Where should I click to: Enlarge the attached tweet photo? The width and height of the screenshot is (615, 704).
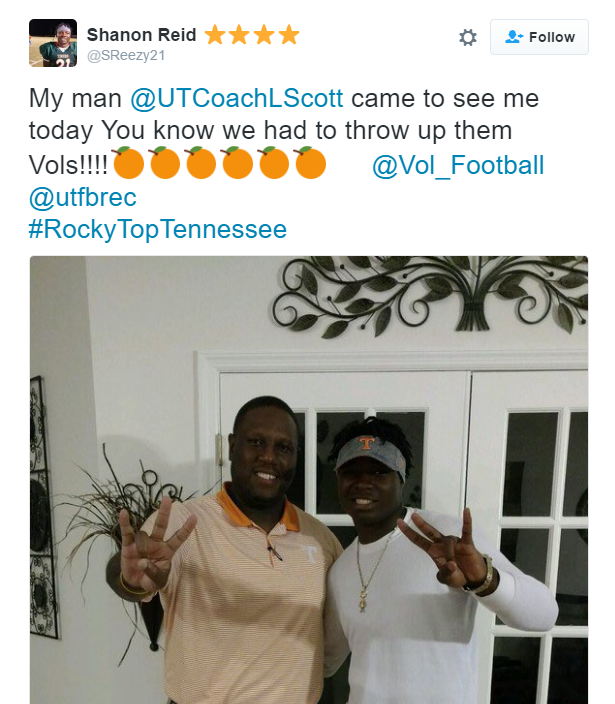tap(309, 480)
